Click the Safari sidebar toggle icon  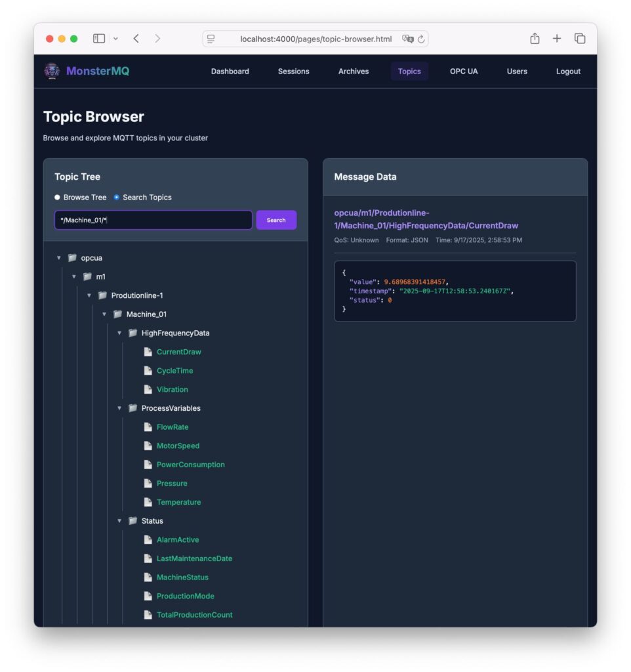point(99,39)
